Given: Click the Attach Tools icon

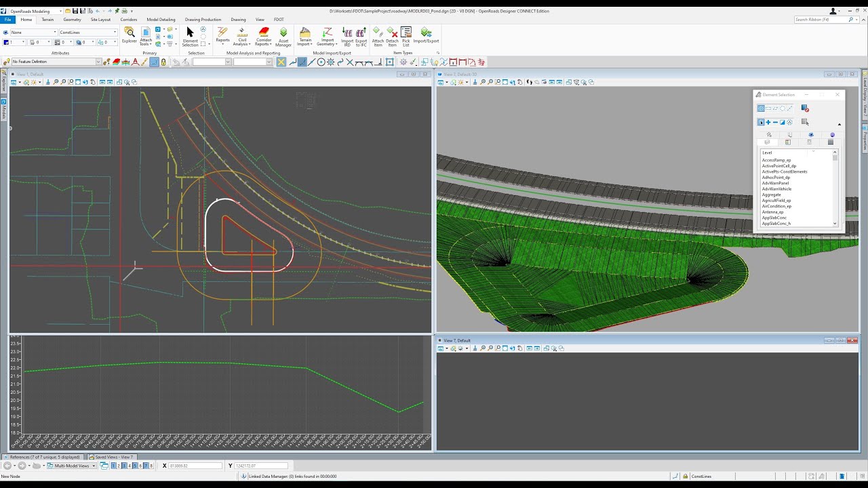Looking at the screenshot, I should (x=146, y=37).
